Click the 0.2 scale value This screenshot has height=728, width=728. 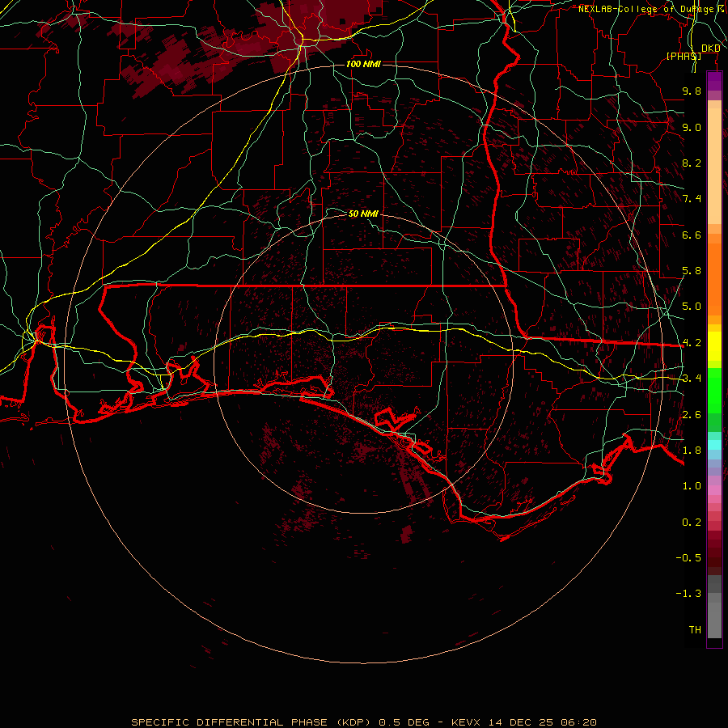click(x=692, y=523)
